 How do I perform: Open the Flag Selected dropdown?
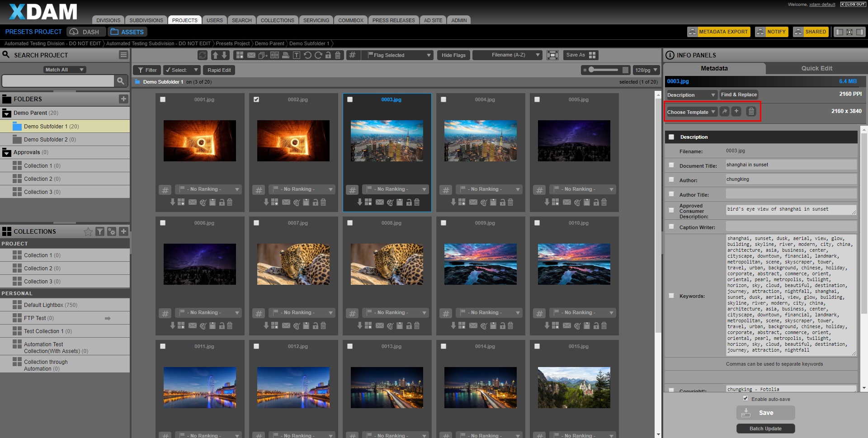point(399,55)
